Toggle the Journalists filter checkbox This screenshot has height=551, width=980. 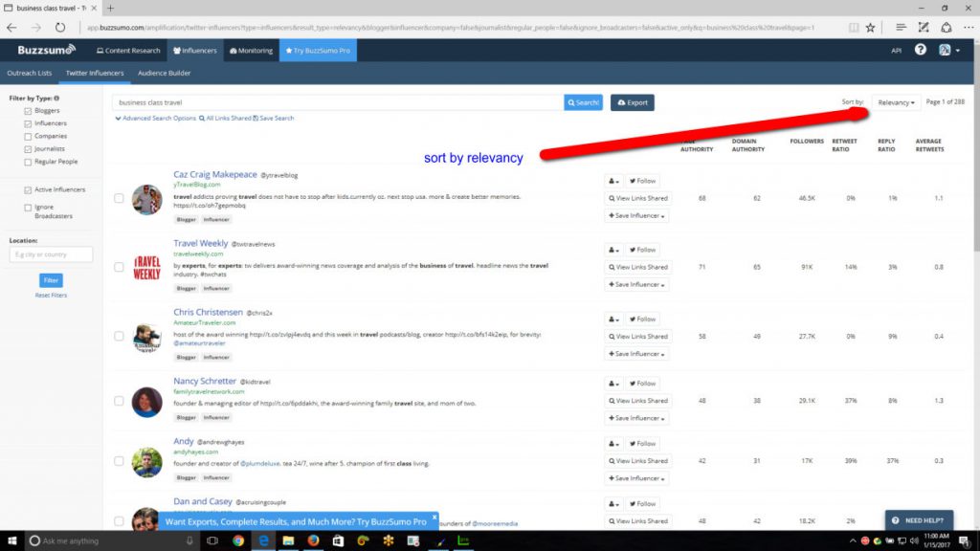coord(28,149)
